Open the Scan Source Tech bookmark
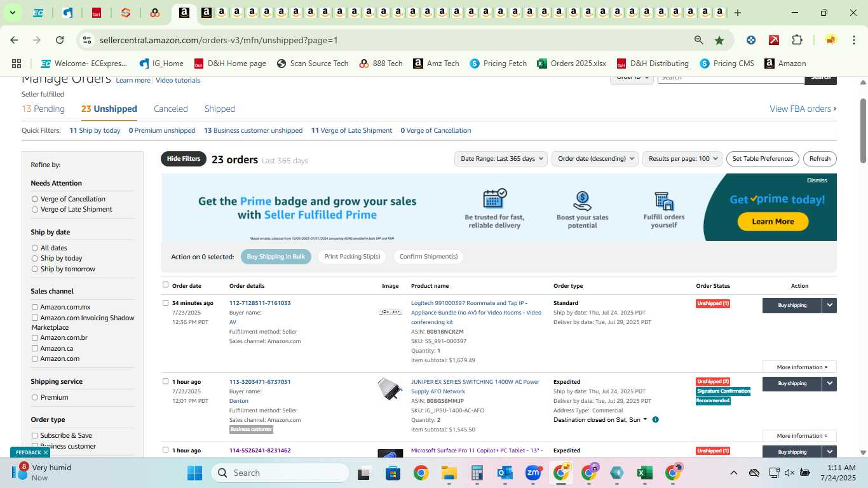Screen dimensions: 868x488 click(312, 64)
